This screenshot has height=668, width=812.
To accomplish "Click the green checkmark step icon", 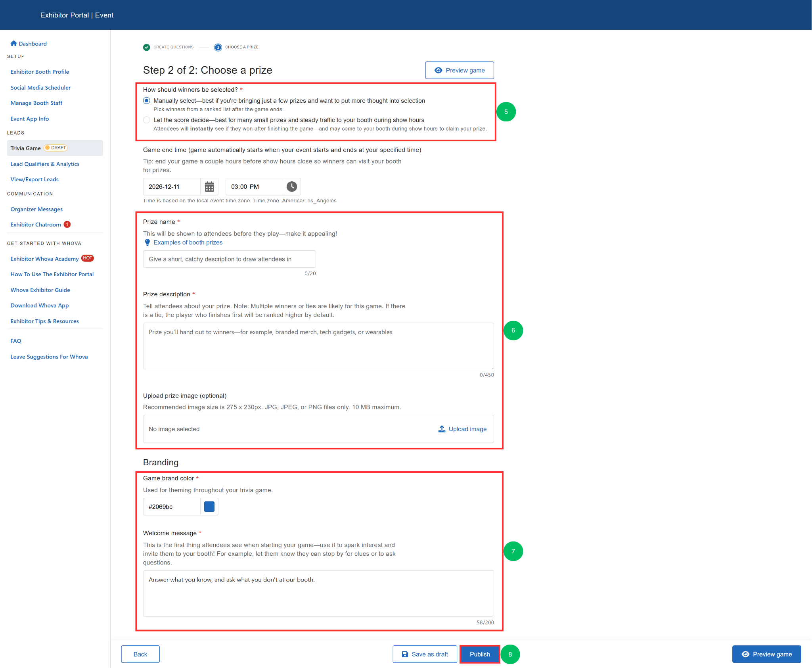I will pos(147,47).
